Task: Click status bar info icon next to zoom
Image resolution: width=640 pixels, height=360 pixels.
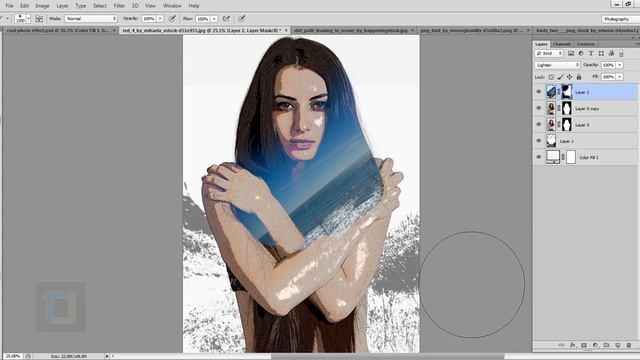Action: coord(28,356)
